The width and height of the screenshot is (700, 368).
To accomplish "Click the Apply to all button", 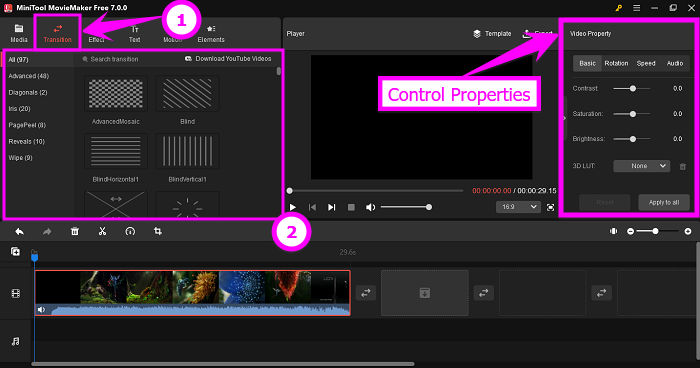I will 664,202.
